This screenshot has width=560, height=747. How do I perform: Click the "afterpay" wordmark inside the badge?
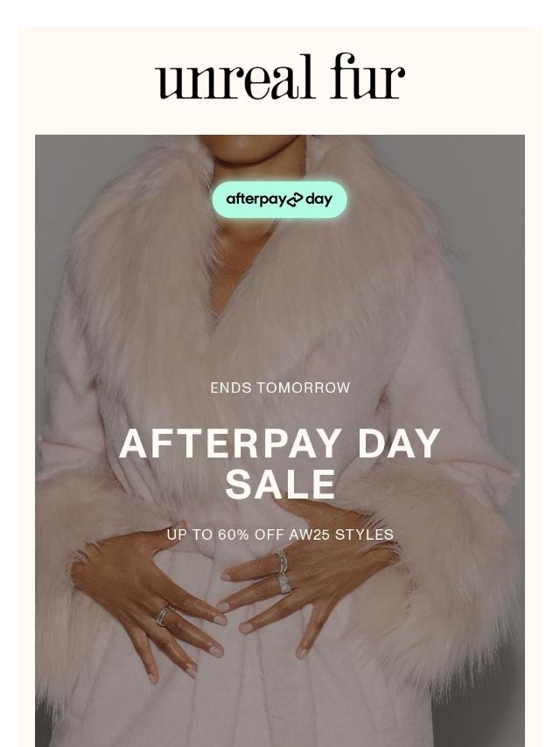[255, 200]
